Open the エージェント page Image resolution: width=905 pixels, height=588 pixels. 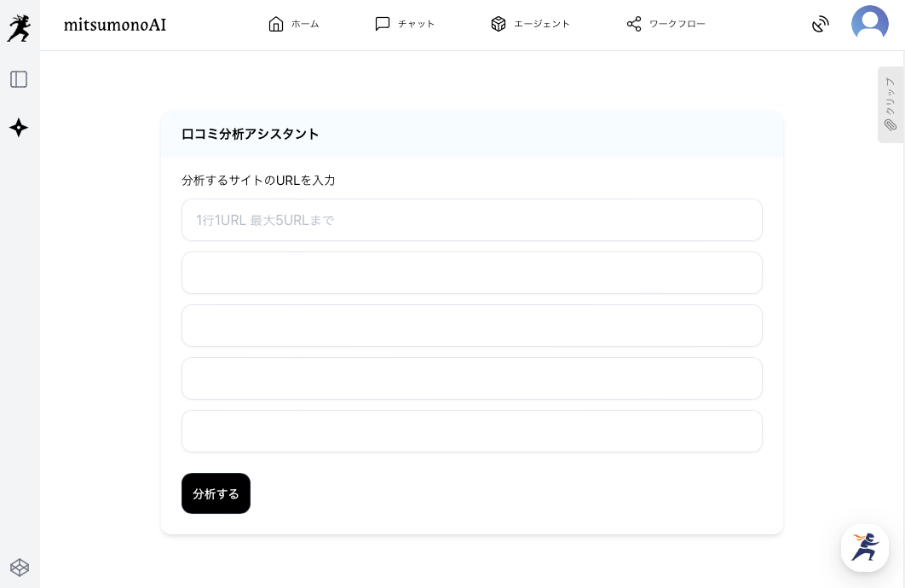(x=530, y=24)
